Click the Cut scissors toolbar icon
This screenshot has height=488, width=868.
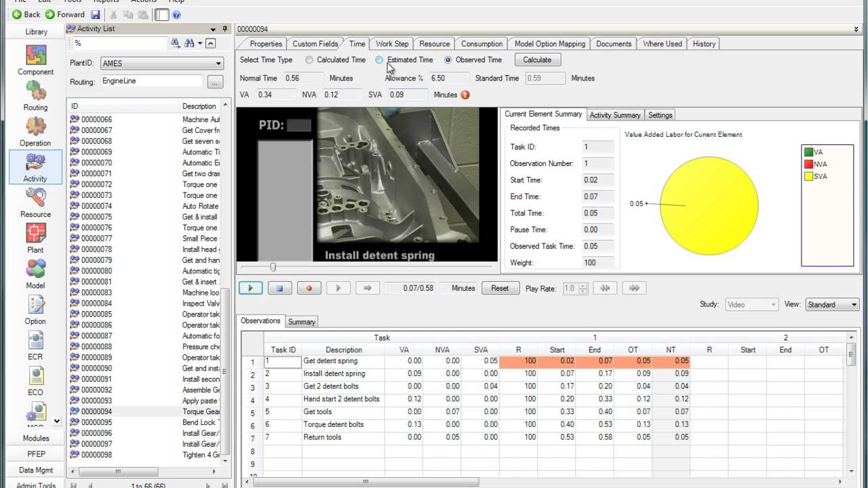click(114, 14)
